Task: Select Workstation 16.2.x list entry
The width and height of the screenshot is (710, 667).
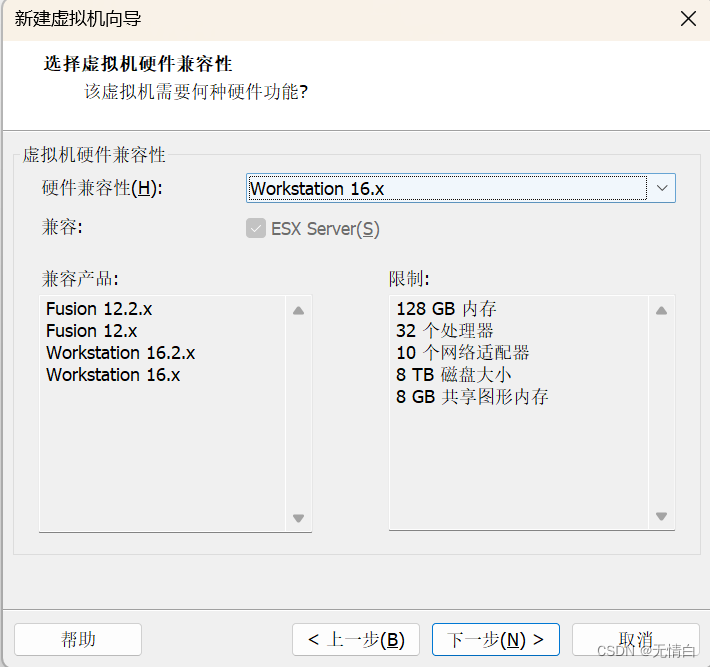Action: click(120, 353)
